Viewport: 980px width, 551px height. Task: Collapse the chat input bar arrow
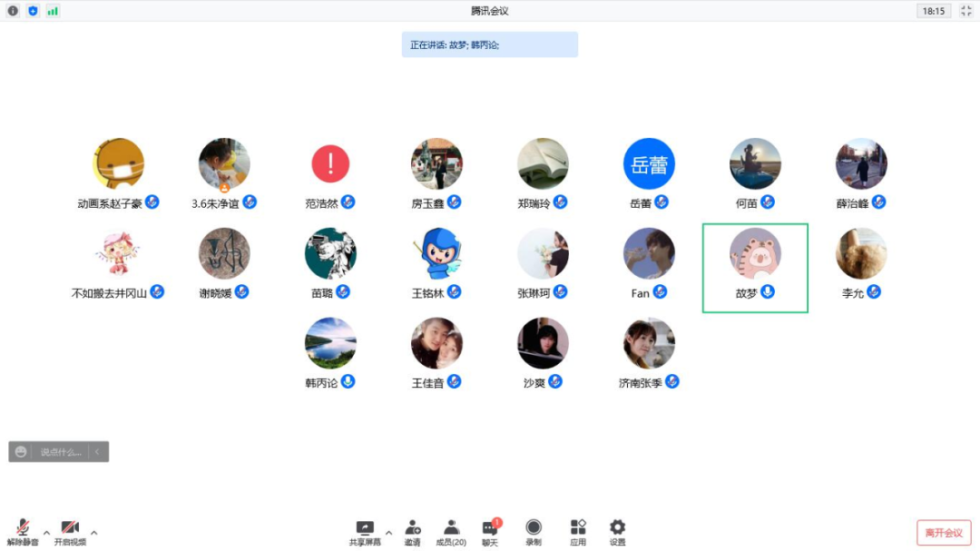98,451
